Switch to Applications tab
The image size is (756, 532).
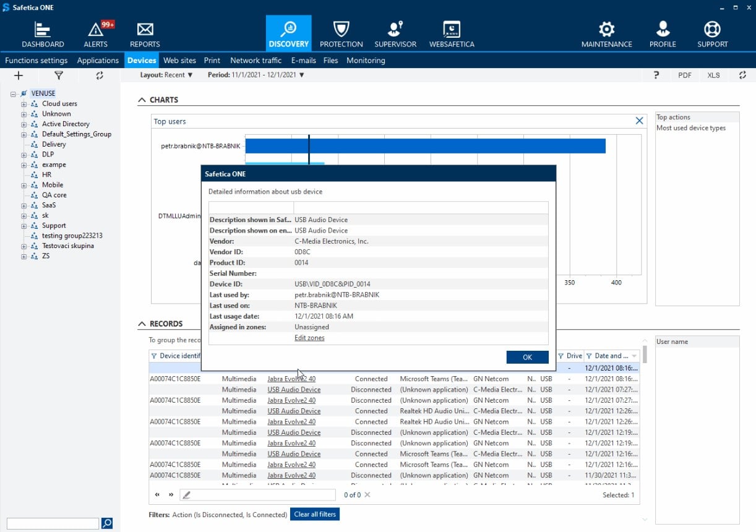click(98, 61)
